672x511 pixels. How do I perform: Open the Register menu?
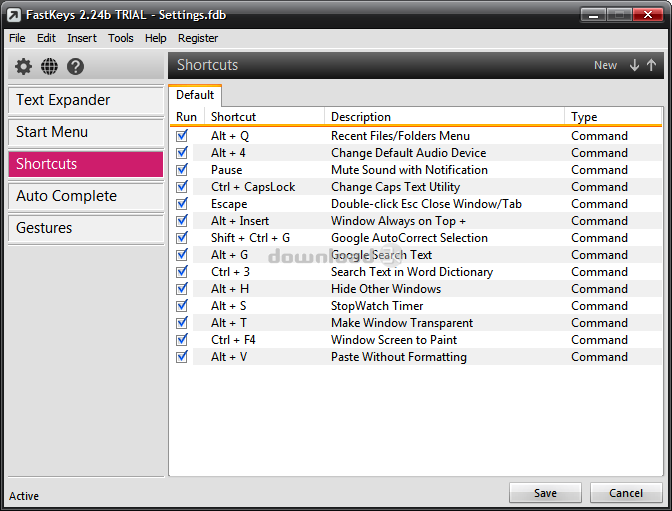[198, 38]
